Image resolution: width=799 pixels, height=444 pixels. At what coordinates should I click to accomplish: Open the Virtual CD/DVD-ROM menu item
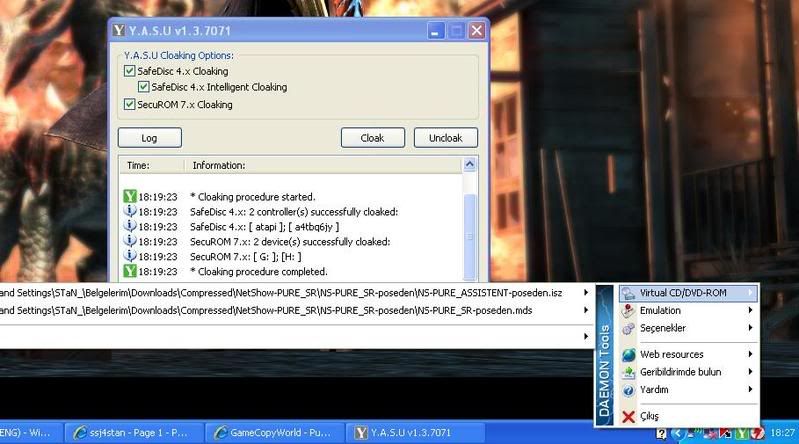[688, 293]
